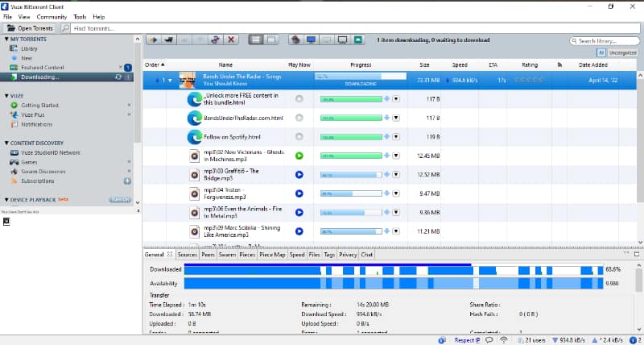Sort by the Order column header
This screenshot has height=345, width=644.
[155, 65]
